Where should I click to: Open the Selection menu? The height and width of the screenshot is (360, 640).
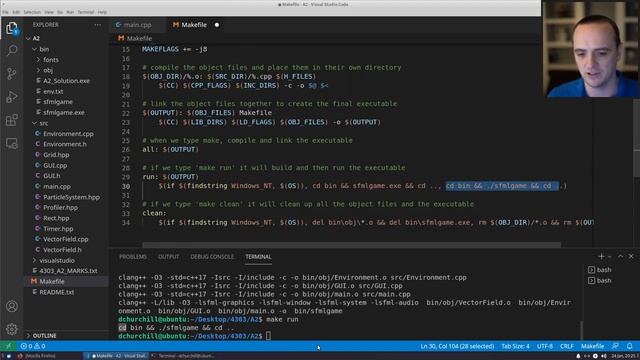click(32, 12)
